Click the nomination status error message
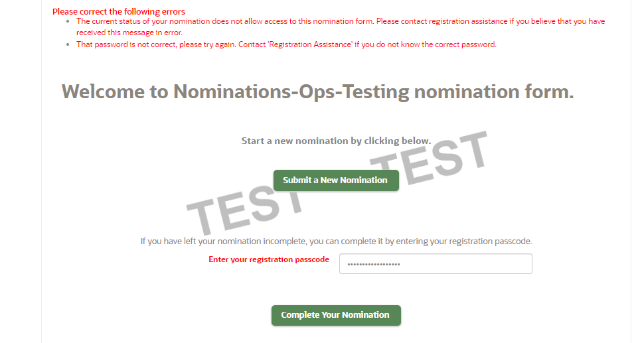The image size is (644, 343). pyautogui.click(x=226, y=21)
